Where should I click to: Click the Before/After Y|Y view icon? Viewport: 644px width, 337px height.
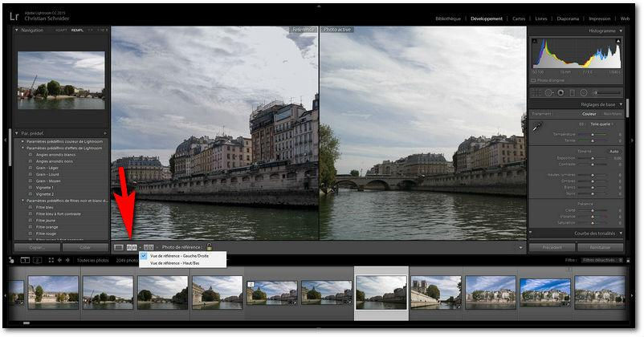[x=149, y=247]
